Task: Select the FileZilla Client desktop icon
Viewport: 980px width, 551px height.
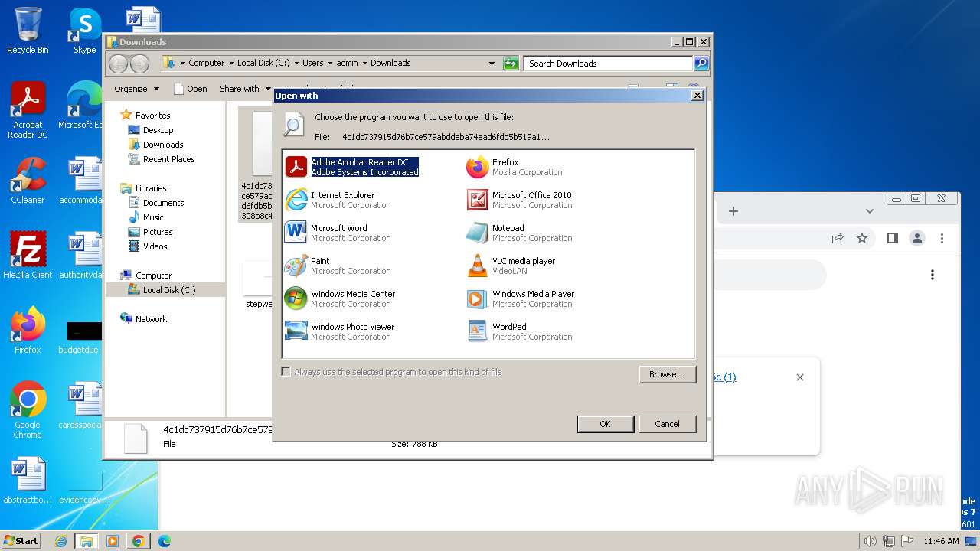Action: (x=28, y=256)
